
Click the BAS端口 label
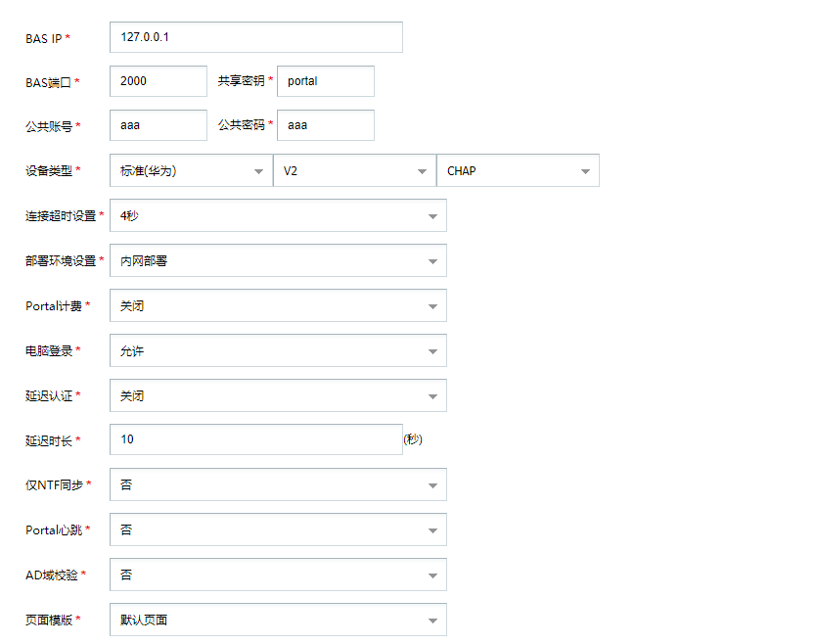pyautogui.click(x=48, y=82)
